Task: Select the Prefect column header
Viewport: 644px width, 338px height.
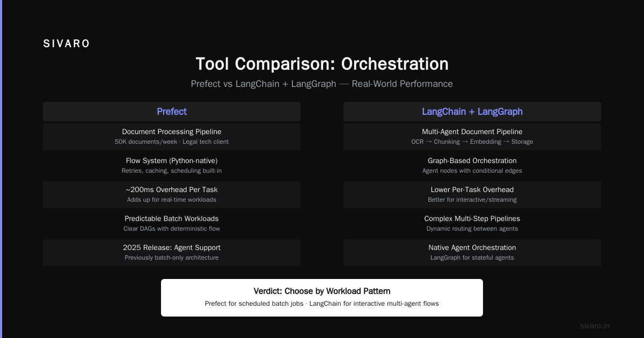Action: [172, 112]
